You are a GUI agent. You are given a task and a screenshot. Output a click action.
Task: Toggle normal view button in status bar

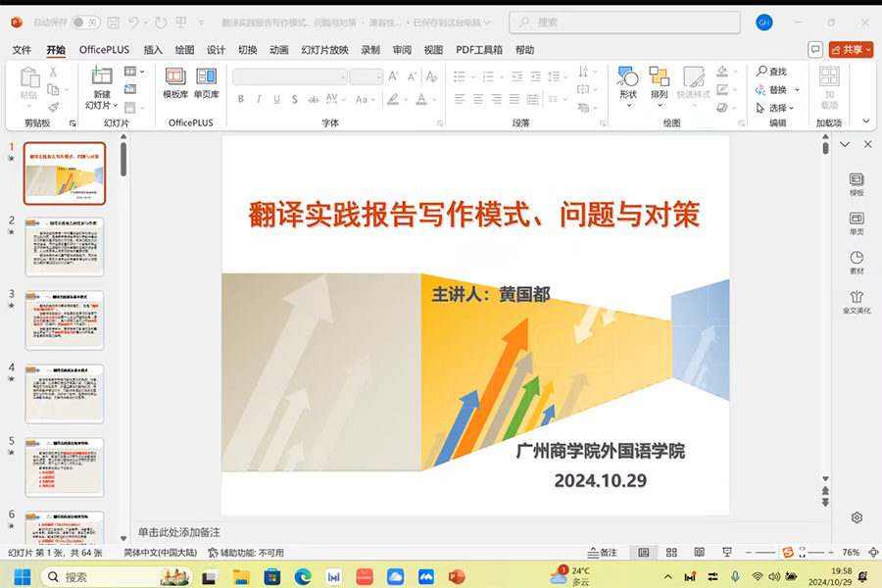pos(644,553)
